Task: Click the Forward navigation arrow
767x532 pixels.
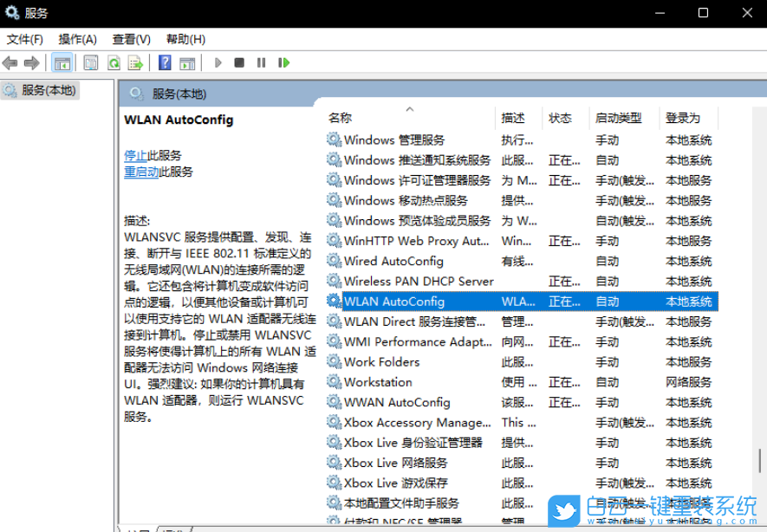Action: 32,62
